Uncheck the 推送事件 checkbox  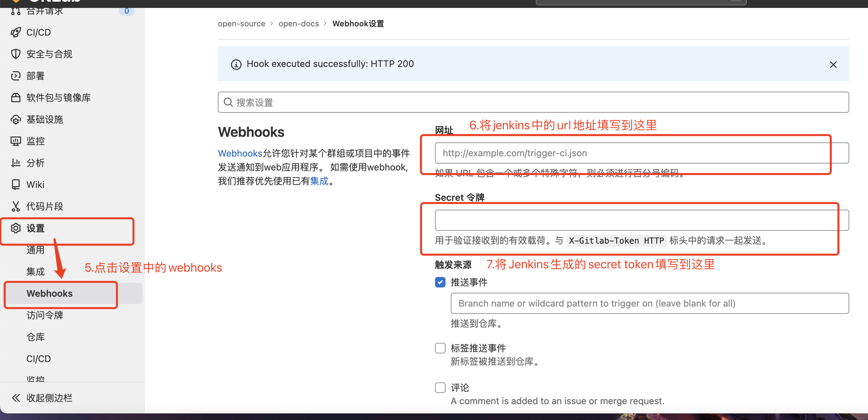click(x=440, y=282)
